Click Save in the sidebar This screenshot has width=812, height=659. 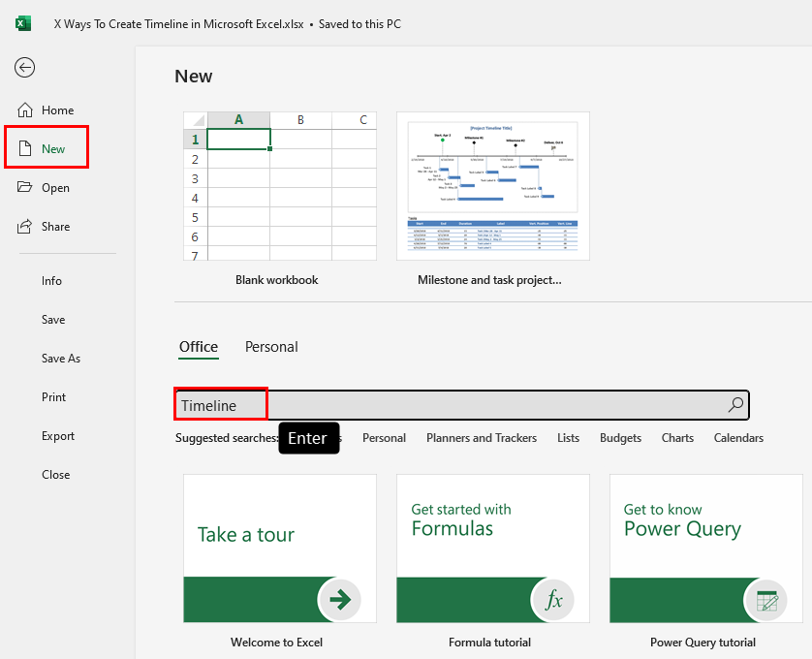[x=53, y=320]
